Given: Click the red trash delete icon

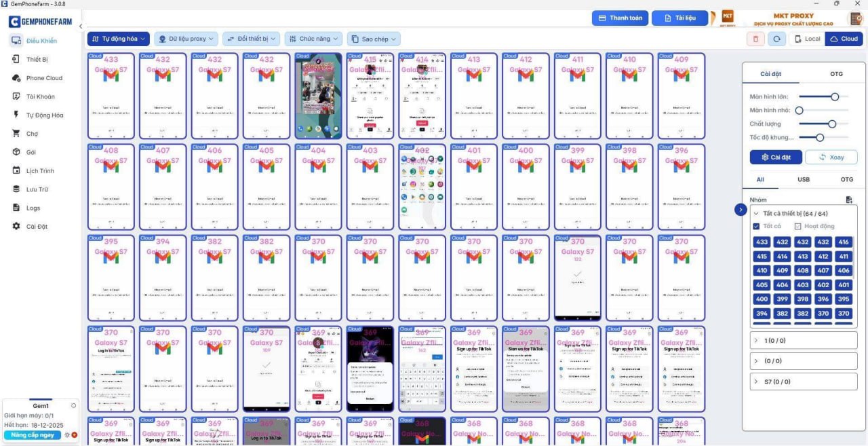Looking at the screenshot, I should pos(755,39).
